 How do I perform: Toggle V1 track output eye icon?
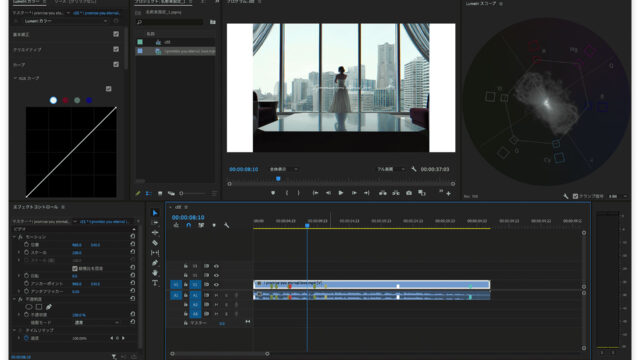coord(216,284)
